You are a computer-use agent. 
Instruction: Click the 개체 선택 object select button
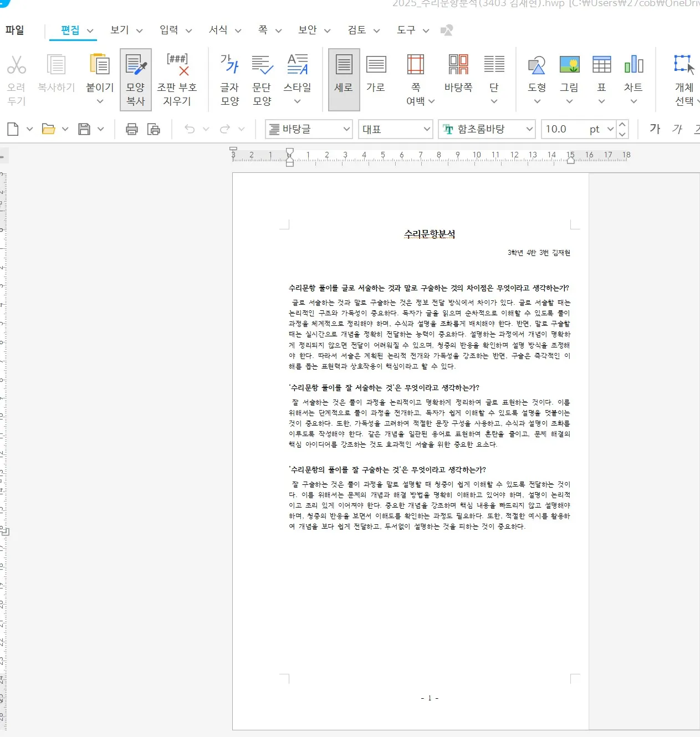684,79
